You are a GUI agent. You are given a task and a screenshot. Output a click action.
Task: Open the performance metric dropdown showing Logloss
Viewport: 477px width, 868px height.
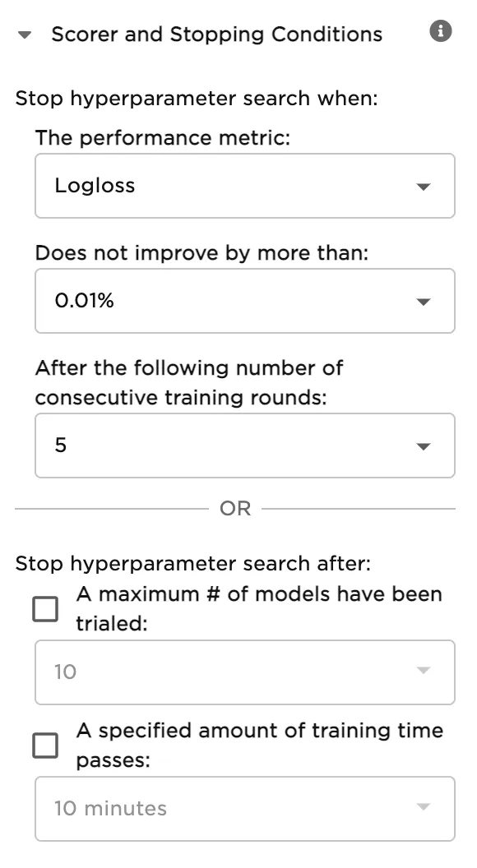(x=244, y=186)
